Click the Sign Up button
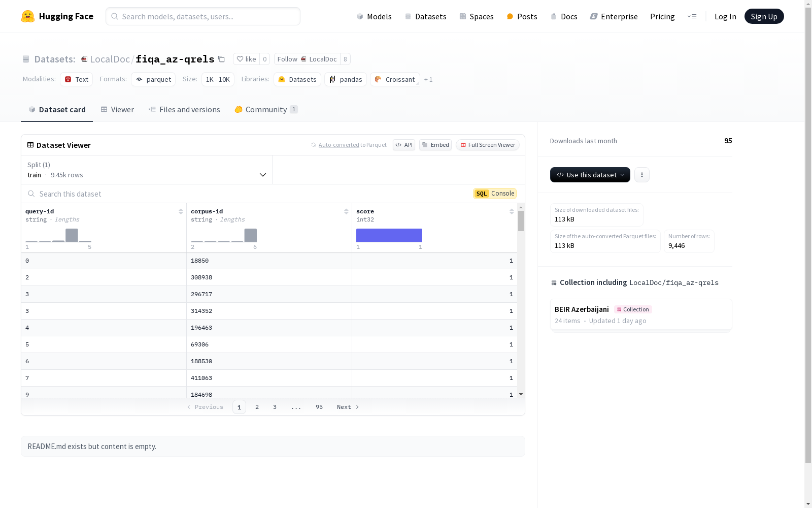The image size is (812, 508). point(764,16)
